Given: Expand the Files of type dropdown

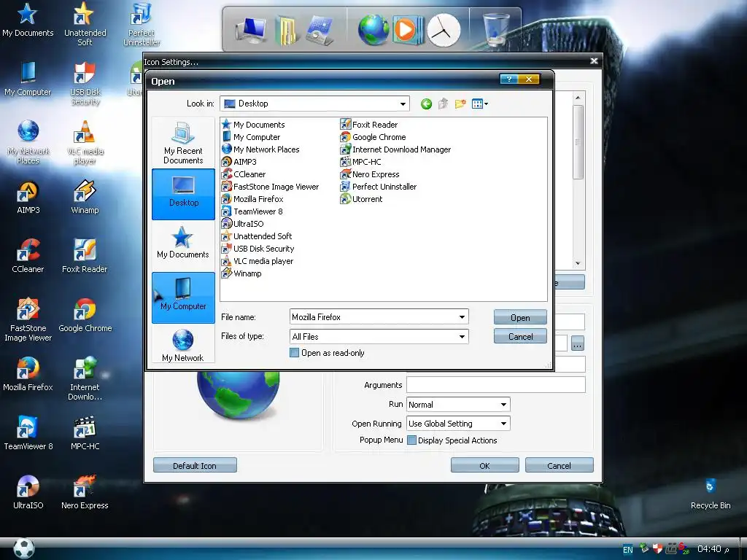Looking at the screenshot, I should coord(462,337).
